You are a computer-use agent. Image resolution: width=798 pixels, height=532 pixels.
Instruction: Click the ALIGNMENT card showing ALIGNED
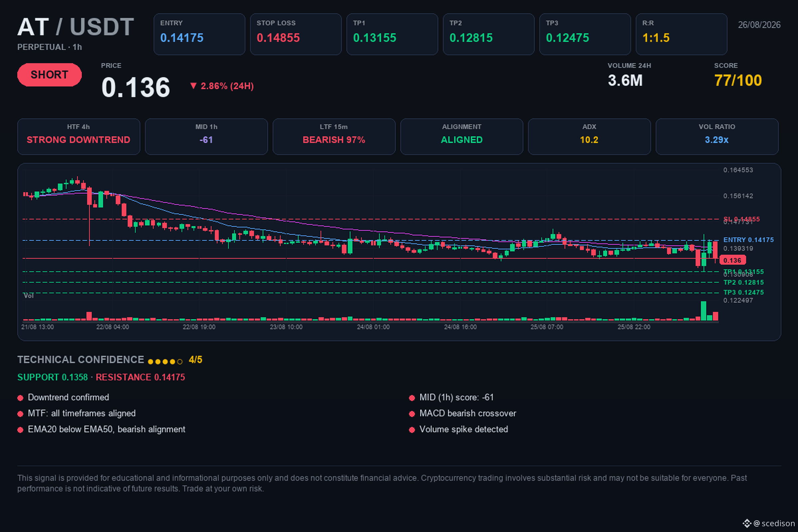tap(462, 136)
